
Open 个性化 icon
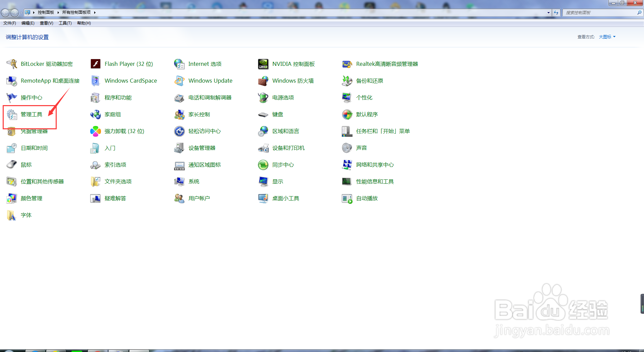347,97
